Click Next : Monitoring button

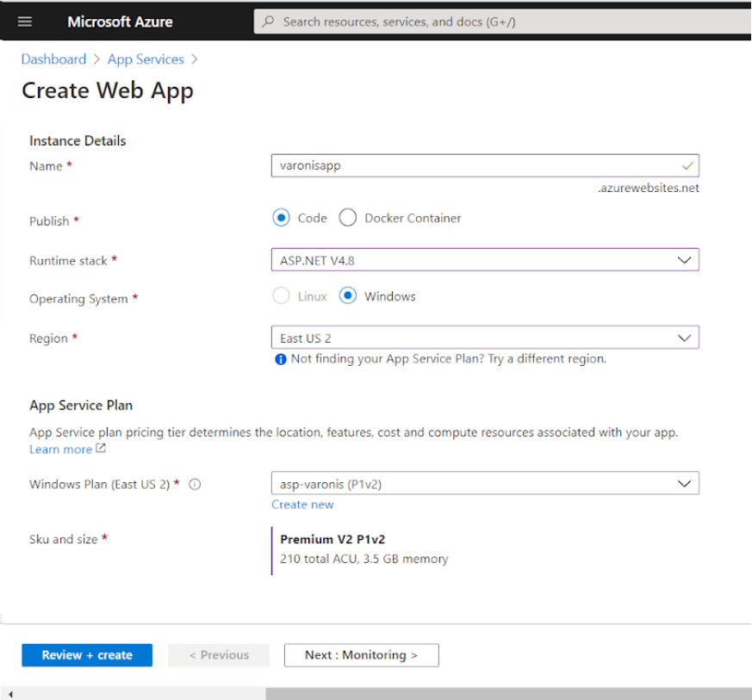tap(362, 655)
